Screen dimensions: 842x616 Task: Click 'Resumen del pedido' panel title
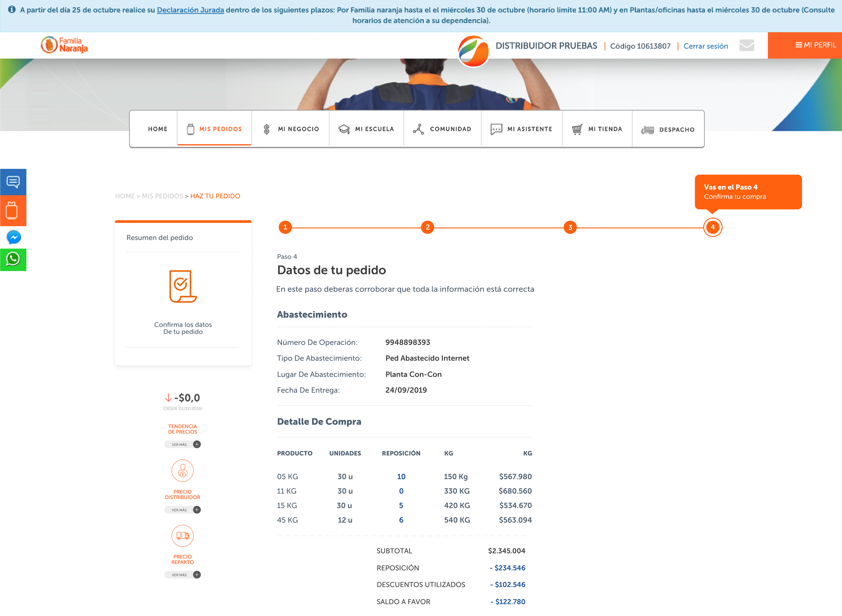pyautogui.click(x=160, y=238)
